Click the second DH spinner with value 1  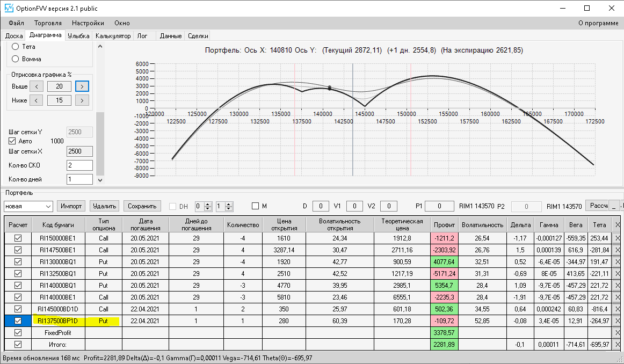[224, 206]
